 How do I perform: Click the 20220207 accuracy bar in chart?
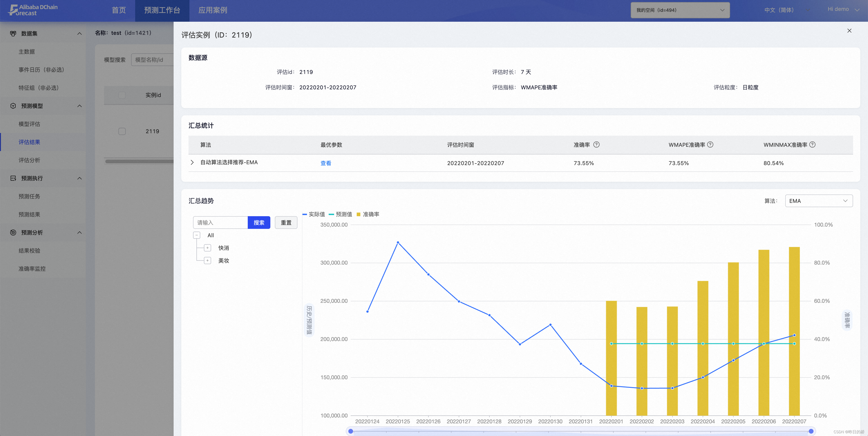(794, 331)
